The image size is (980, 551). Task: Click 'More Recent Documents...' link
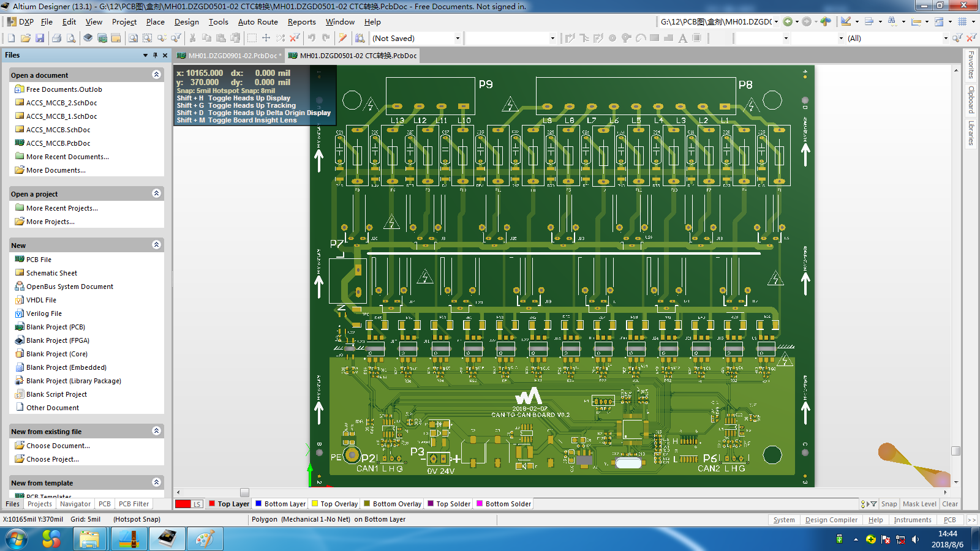[x=67, y=157]
